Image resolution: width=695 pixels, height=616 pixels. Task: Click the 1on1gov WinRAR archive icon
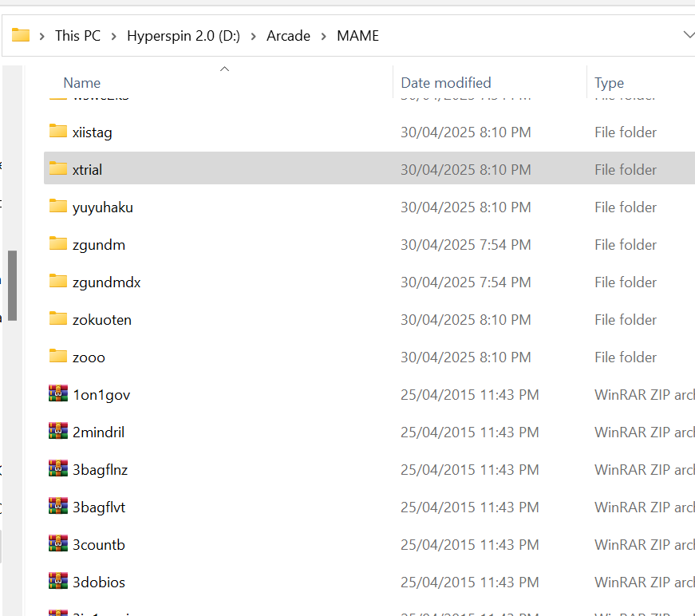[58, 393]
